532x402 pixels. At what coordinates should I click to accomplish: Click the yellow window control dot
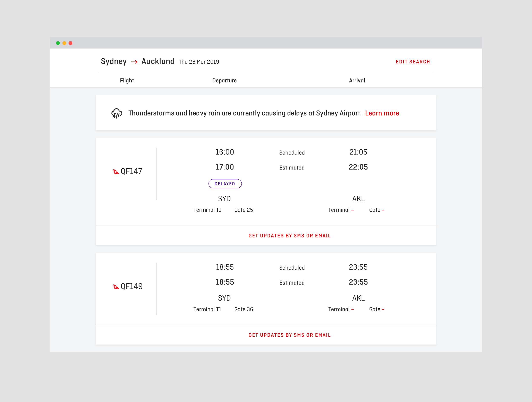tap(64, 43)
